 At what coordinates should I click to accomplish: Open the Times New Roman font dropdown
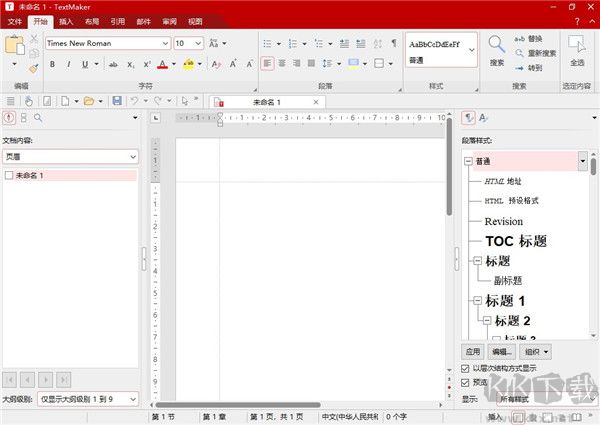click(165, 44)
